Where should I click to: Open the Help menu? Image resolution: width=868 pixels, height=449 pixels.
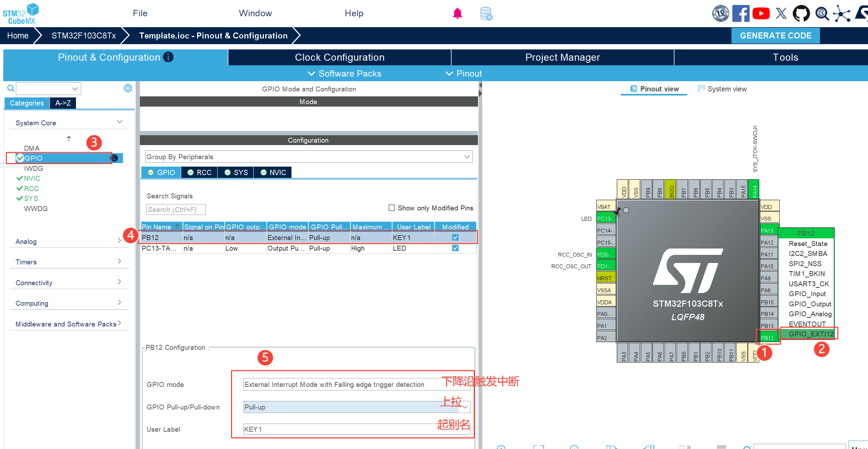coord(354,13)
